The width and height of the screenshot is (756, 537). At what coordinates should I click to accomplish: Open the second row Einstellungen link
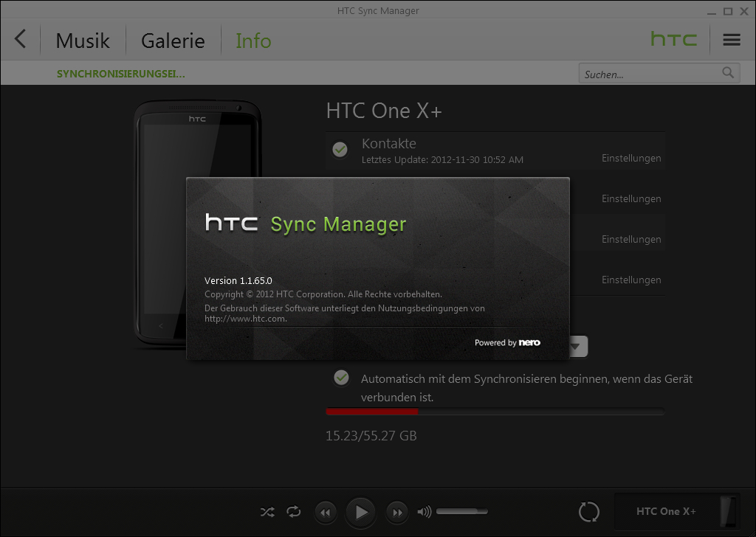tap(631, 198)
